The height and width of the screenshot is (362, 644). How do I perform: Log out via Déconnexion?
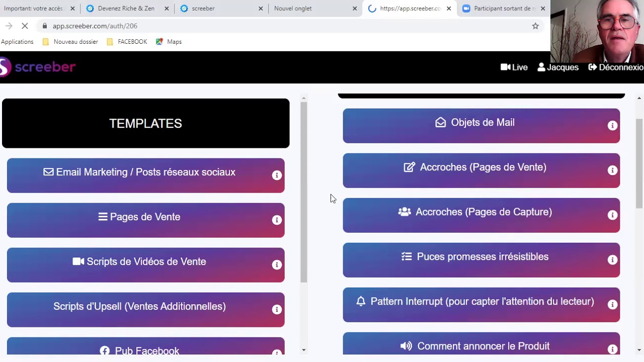[x=616, y=67]
